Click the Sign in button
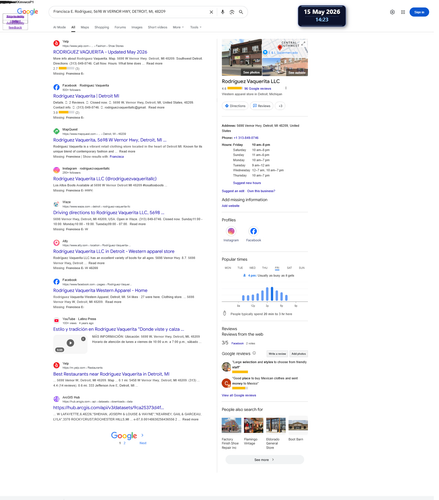Screen dimensions: 439x500 point(419,12)
